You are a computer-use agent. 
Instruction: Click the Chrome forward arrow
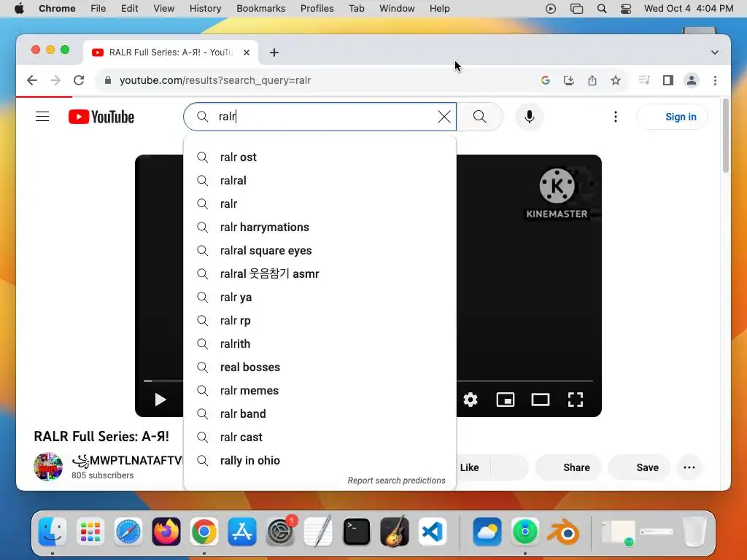[55, 80]
